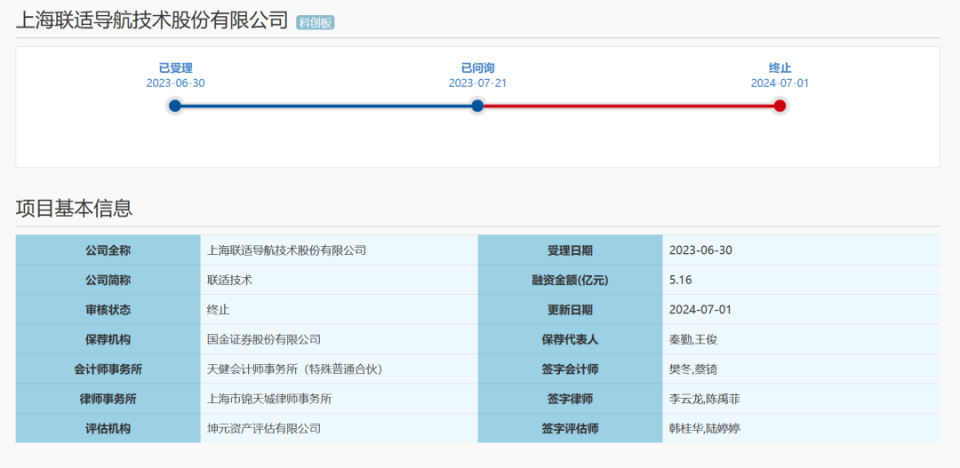Click the 保荐机构 header cell
Screen dimensions: 960x468
pyautogui.click(x=108, y=339)
